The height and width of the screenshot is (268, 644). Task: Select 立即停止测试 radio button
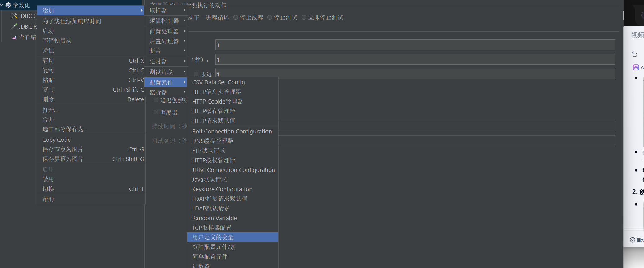[304, 17]
